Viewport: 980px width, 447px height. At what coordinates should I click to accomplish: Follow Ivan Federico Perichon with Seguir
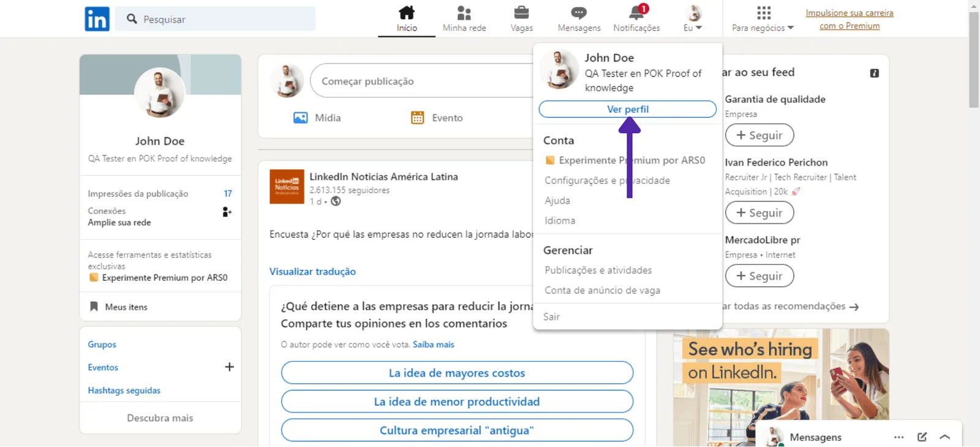(x=759, y=213)
